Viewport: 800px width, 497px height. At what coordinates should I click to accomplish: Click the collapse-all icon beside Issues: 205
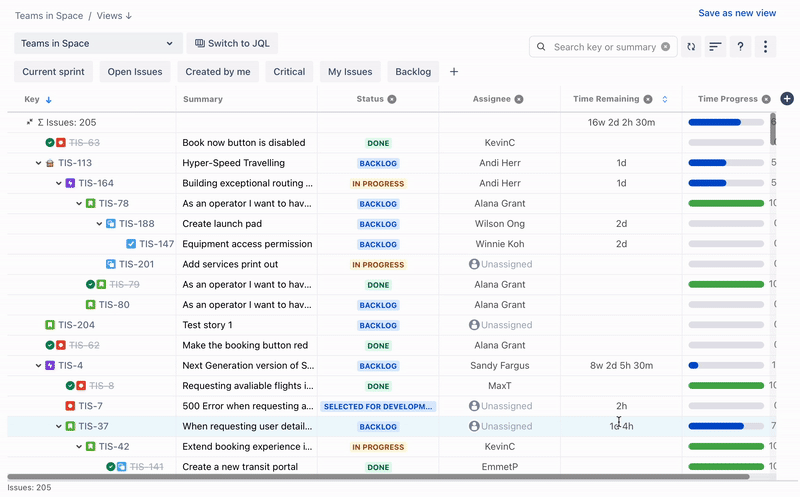coord(30,122)
